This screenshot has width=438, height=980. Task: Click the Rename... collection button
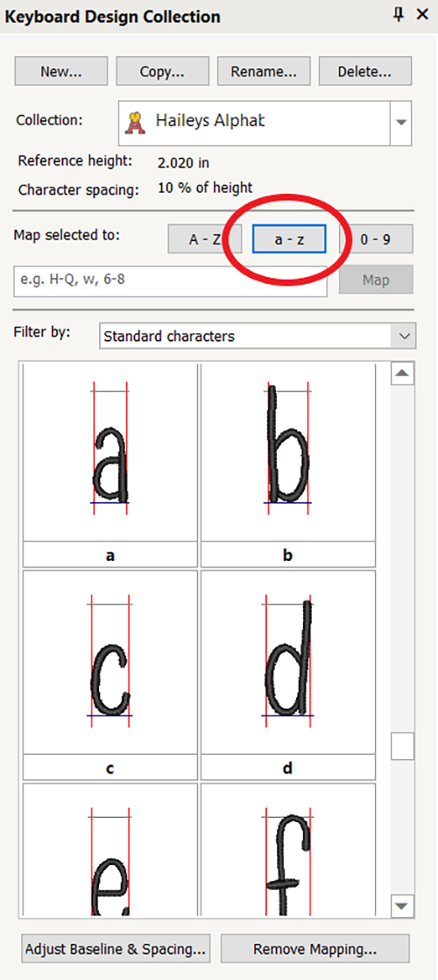(x=264, y=71)
